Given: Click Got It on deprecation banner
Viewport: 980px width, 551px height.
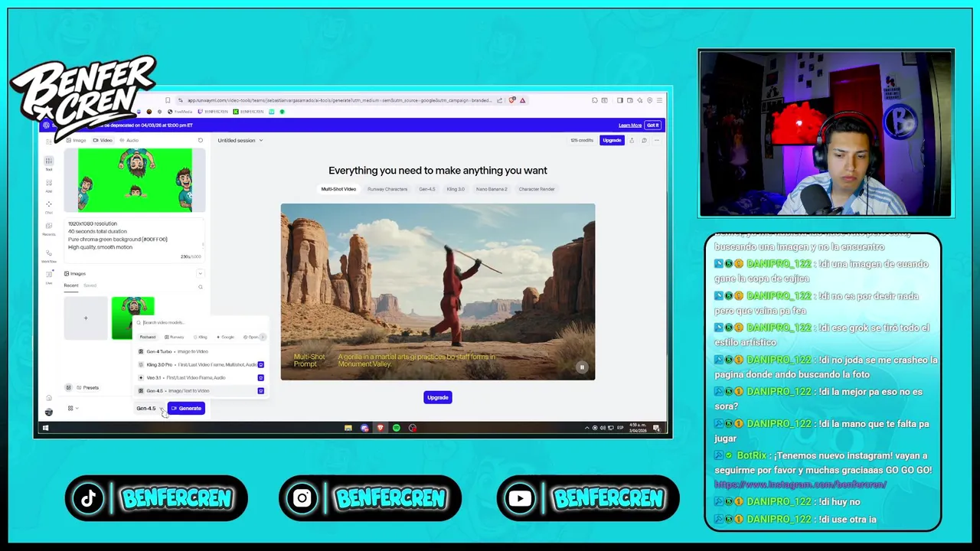Looking at the screenshot, I should (x=652, y=125).
